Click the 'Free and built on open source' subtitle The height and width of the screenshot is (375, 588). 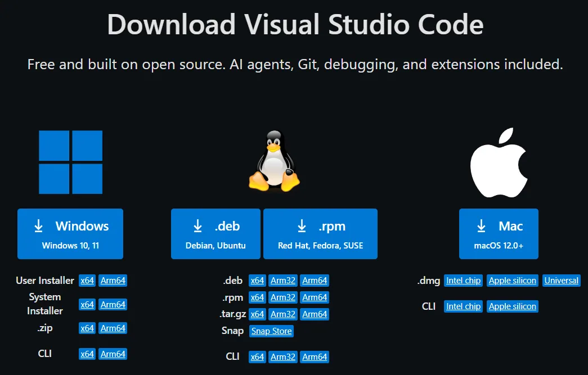click(295, 65)
